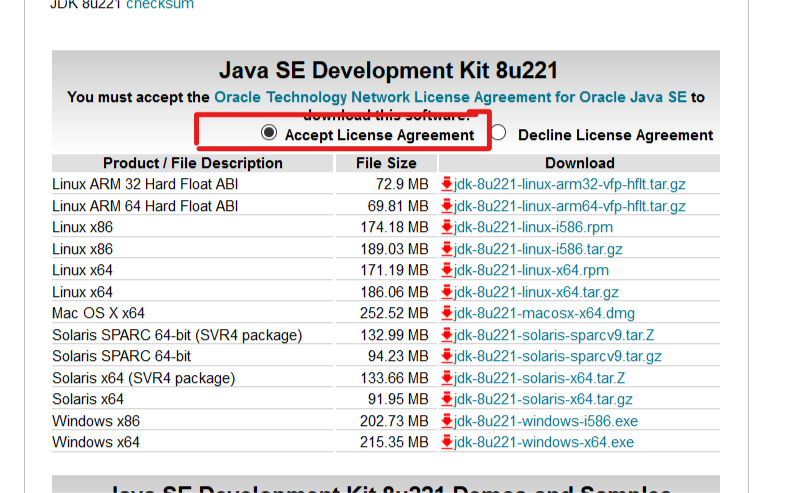
Task: Click the download arrow beside linux-i586.rpm
Action: [x=447, y=226]
